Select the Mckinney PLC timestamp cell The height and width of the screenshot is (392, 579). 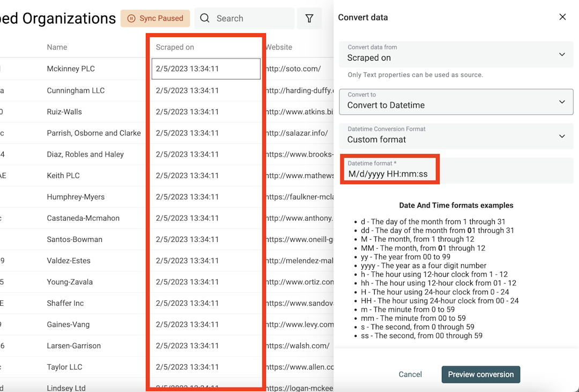pyautogui.click(x=205, y=69)
